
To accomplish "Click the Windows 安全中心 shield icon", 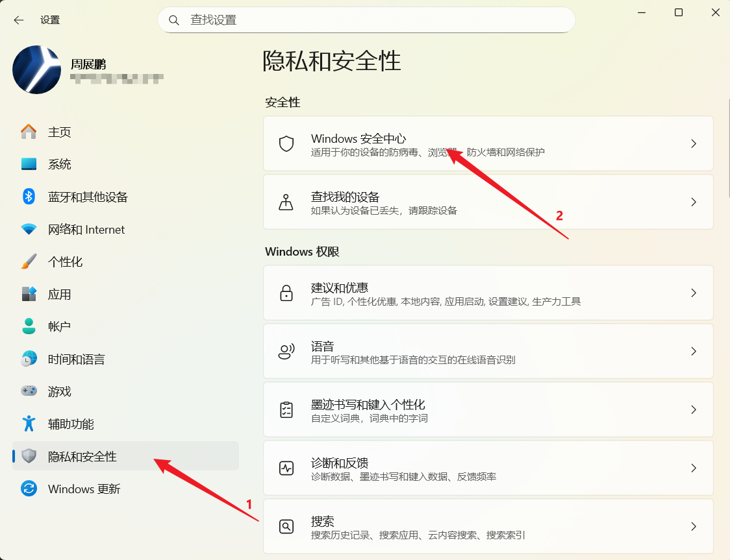I will pyautogui.click(x=286, y=143).
